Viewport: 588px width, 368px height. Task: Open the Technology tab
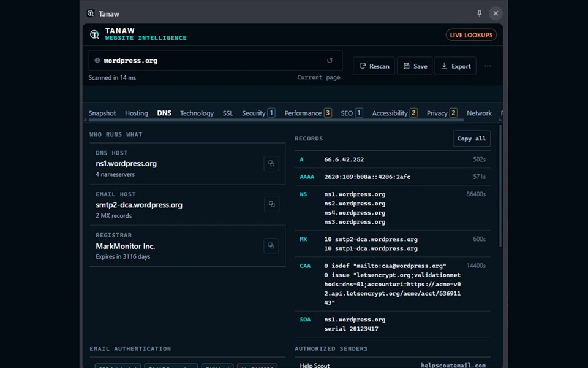(x=197, y=113)
